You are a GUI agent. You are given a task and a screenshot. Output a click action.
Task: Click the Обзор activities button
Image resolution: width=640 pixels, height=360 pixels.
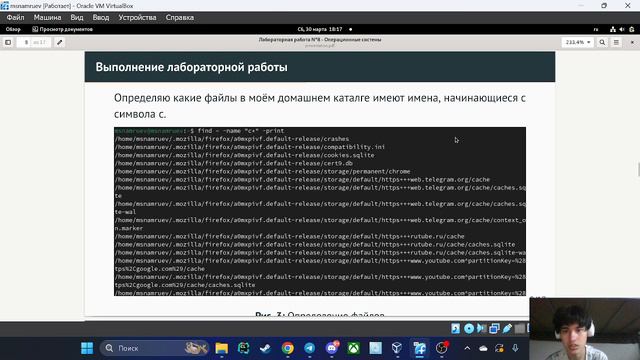pos(13,29)
